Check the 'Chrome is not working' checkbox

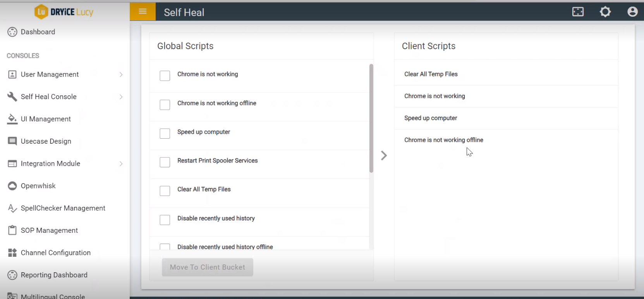165,76
